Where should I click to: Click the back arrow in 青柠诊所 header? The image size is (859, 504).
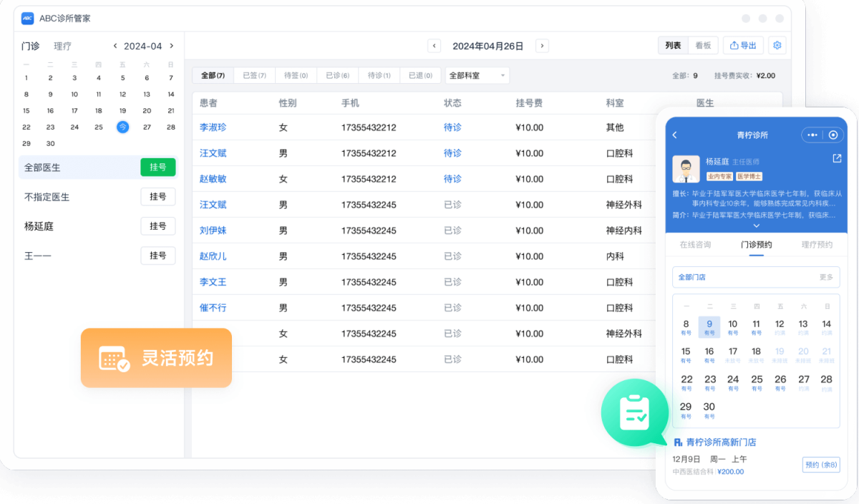674,135
